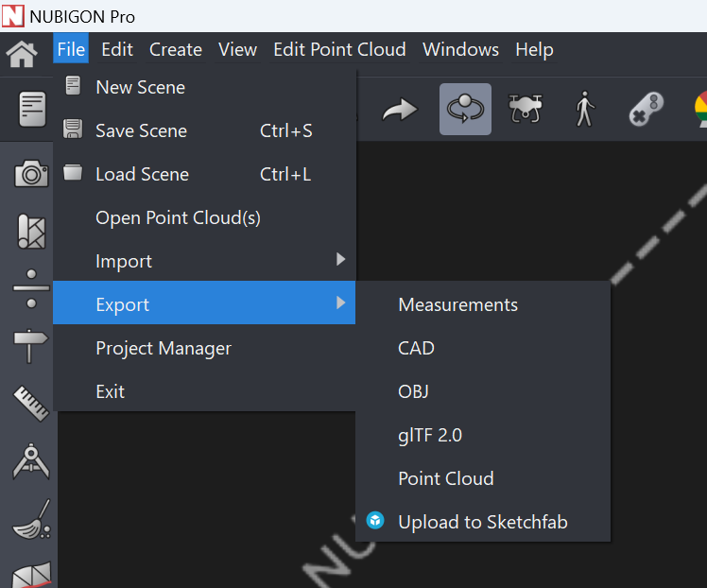This screenshot has height=588, width=707.
Task: Open the document icon in the left sidebar
Action: click(32, 109)
